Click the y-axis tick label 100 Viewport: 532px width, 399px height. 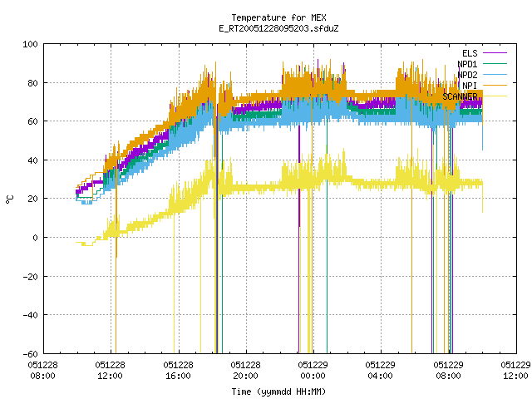[x=30, y=44]
